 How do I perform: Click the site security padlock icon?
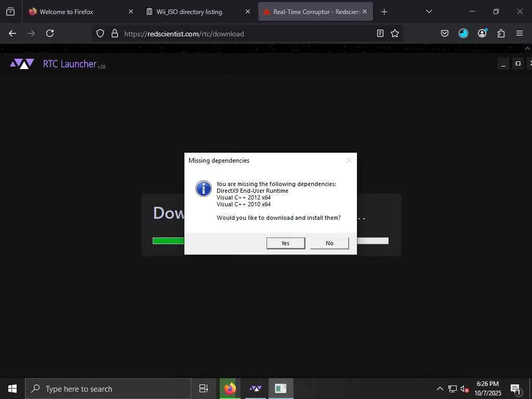(115, 33)
